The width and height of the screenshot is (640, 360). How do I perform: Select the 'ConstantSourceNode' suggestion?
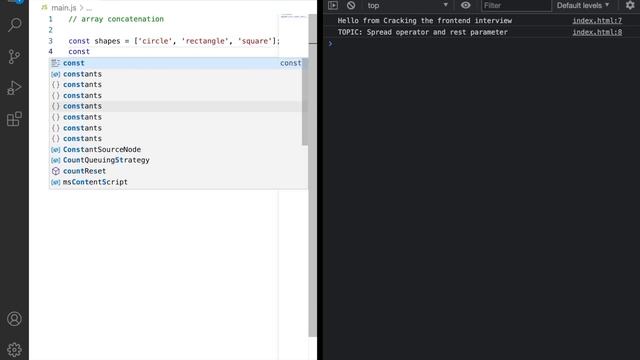click(178, 149)
